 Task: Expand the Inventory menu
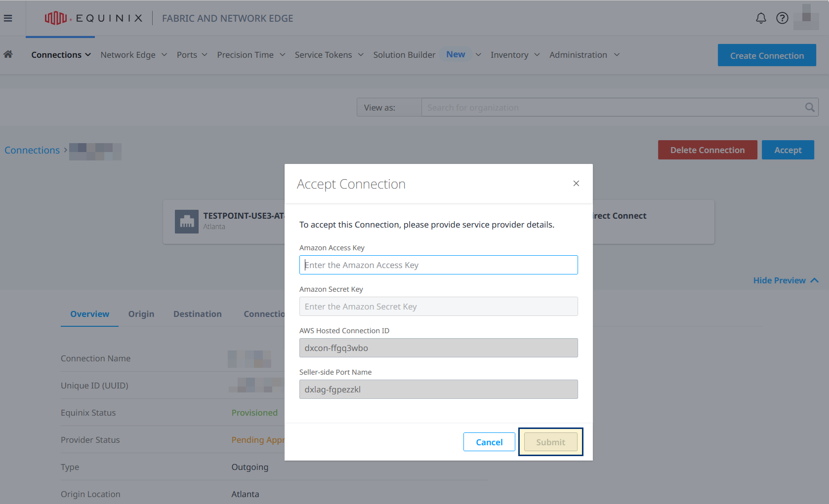(515, 55)
